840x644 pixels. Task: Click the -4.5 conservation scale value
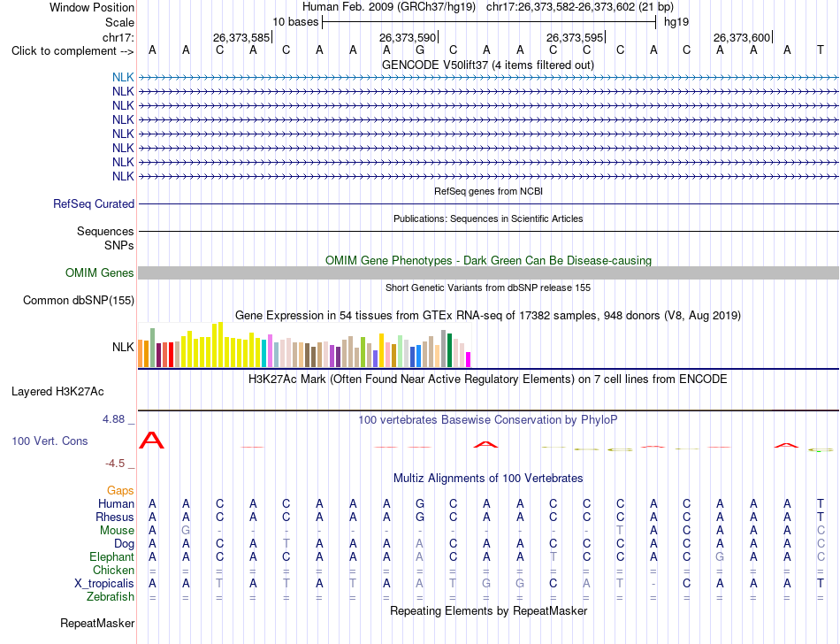(x=115, y=463)
